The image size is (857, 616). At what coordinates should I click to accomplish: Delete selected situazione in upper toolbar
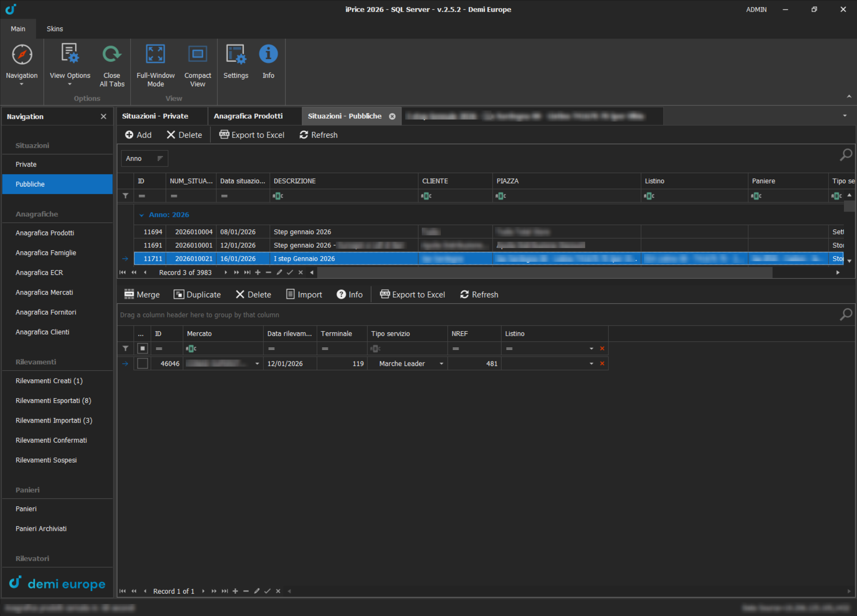coord(184,135)
